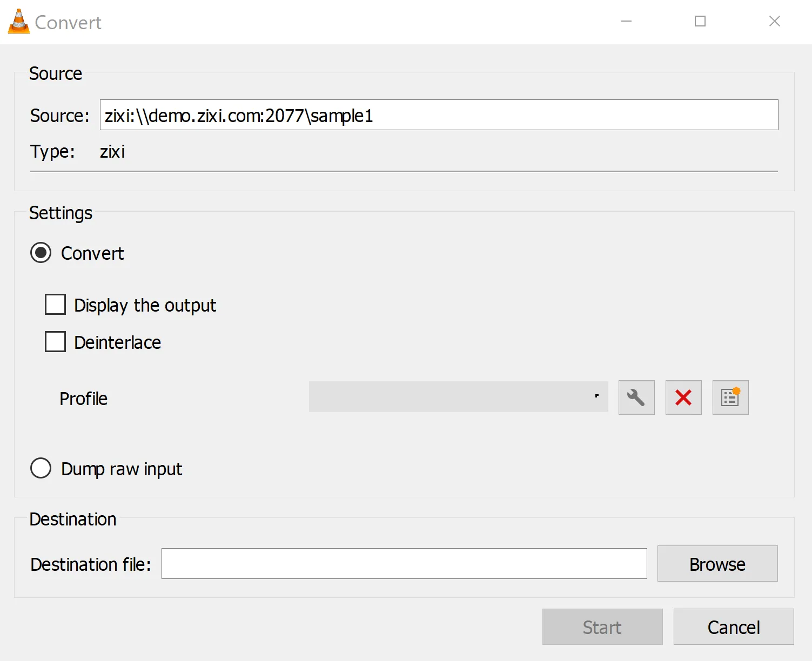
Task: Click the Deinterlace label text
Action: coord(118,342)
